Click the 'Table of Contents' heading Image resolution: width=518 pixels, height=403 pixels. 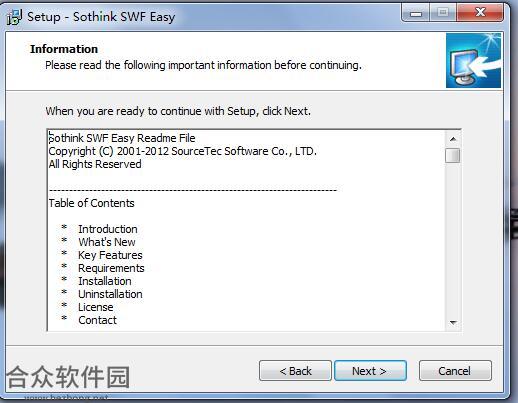point(92,203)
